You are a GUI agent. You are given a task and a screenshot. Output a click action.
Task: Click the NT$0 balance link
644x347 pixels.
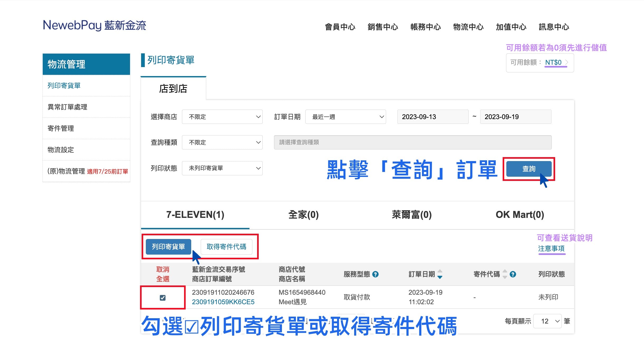click(553, 62)
